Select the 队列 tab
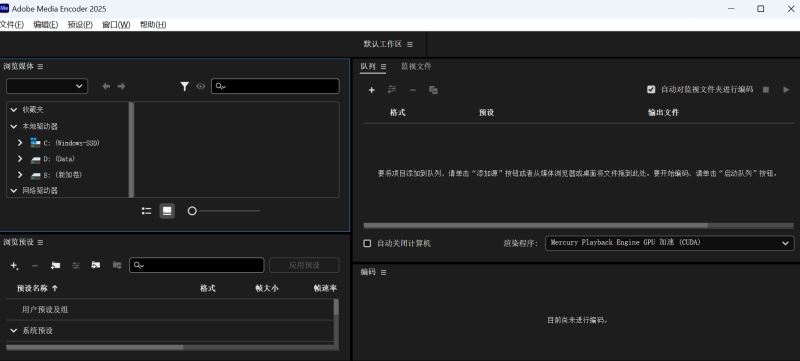The image size is (800, 361). 368,66
